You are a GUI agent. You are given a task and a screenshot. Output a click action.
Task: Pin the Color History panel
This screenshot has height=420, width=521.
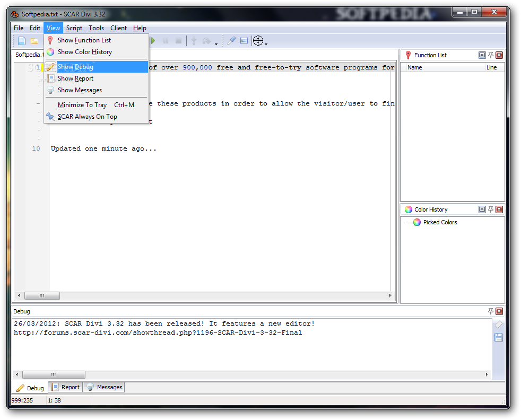[491, 209]
